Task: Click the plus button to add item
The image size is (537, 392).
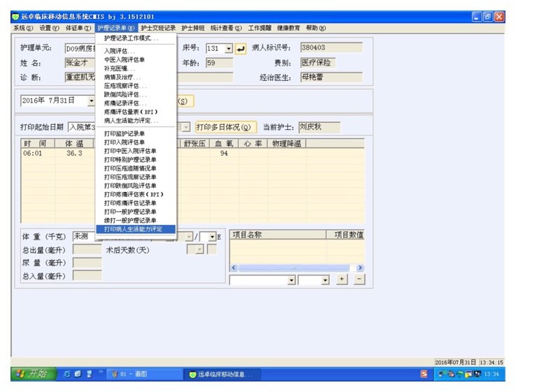Action: [341, 279]
